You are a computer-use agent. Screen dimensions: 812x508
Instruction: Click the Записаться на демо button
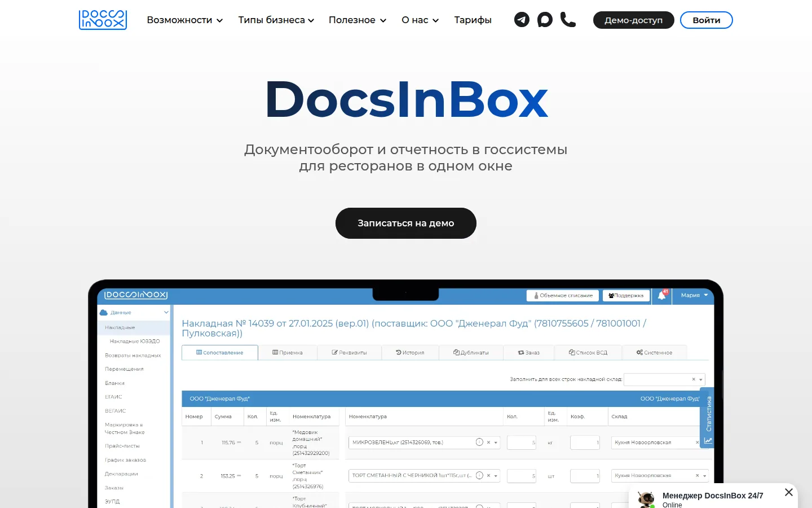[x=406, y=223]
